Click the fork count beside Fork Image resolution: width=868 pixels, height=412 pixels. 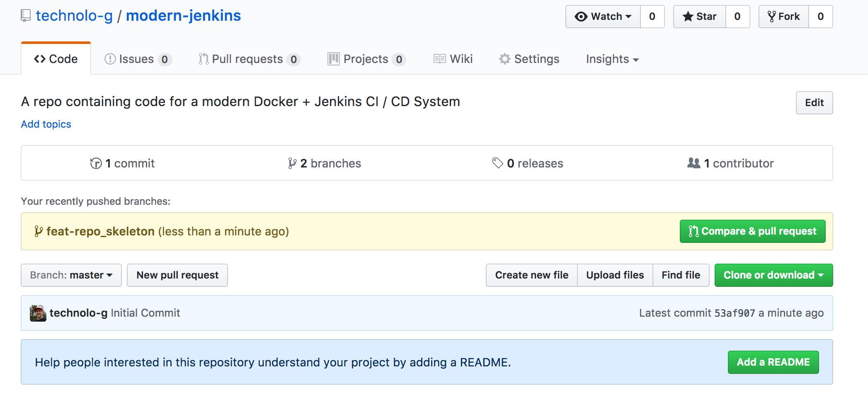point(820,17)
